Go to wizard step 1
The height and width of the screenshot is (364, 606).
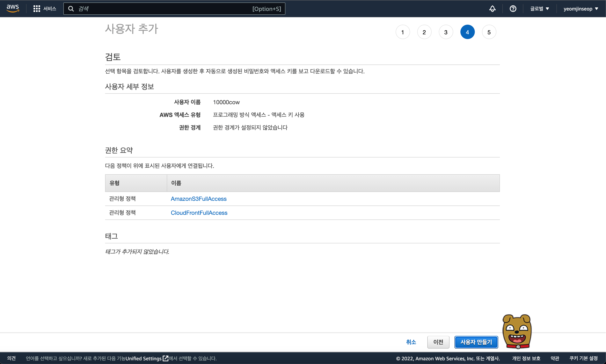403,32
